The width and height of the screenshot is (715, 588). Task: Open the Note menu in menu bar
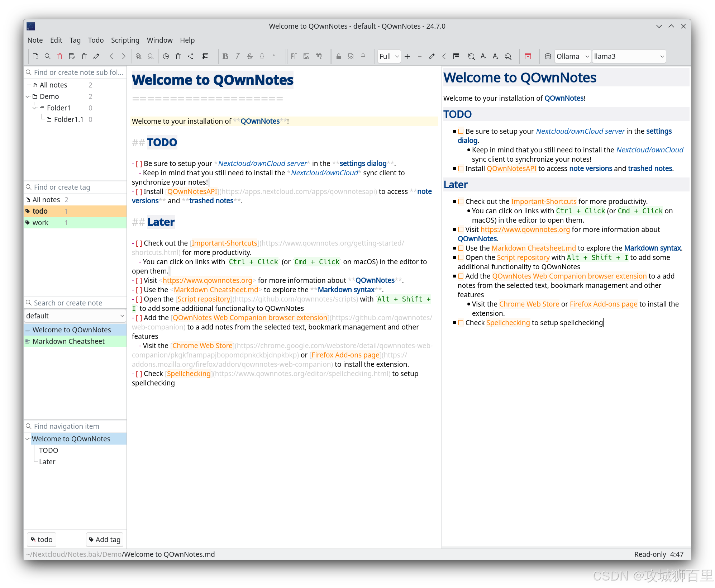[x=34, y=41]
